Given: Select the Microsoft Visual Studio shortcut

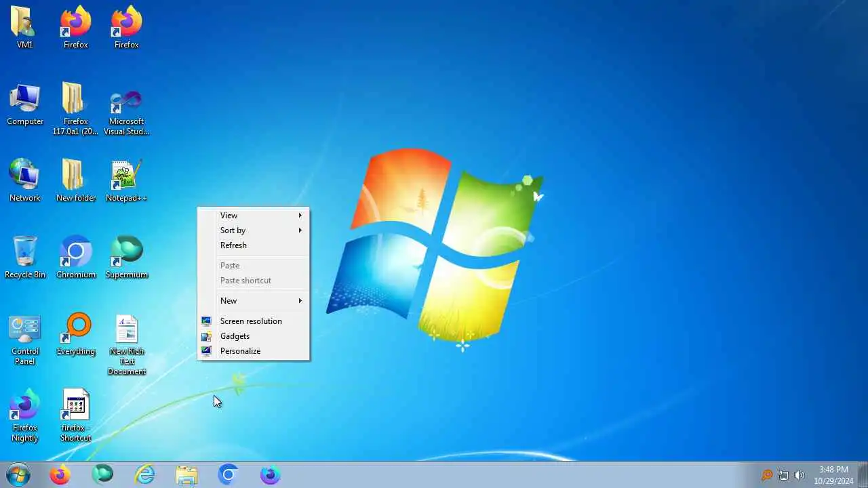Looking at the screenshot, I should (x=127, y=110).
